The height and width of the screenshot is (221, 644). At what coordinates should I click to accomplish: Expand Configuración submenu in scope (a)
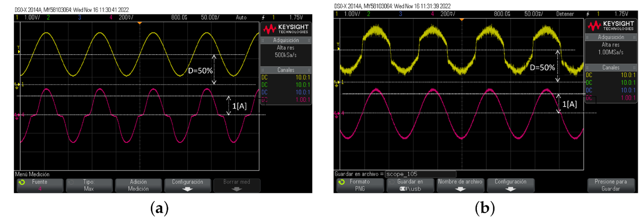coord(187,185)
